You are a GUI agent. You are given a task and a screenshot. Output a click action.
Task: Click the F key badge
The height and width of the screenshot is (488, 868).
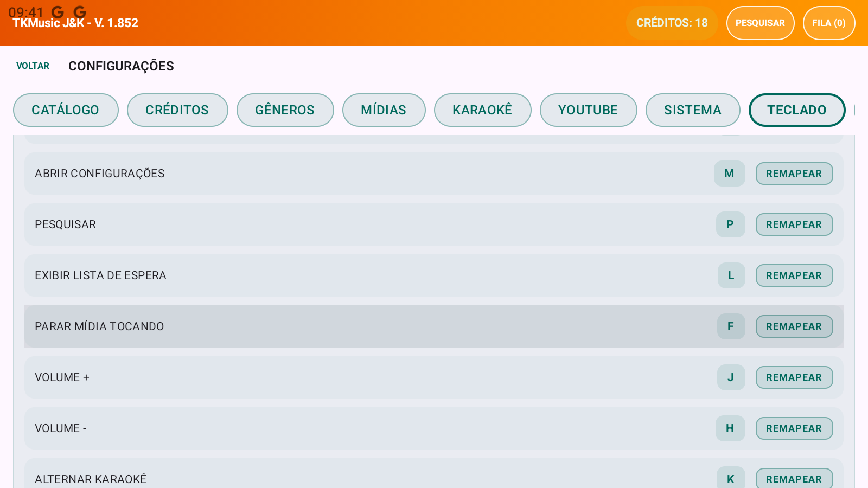click(731, 326)
